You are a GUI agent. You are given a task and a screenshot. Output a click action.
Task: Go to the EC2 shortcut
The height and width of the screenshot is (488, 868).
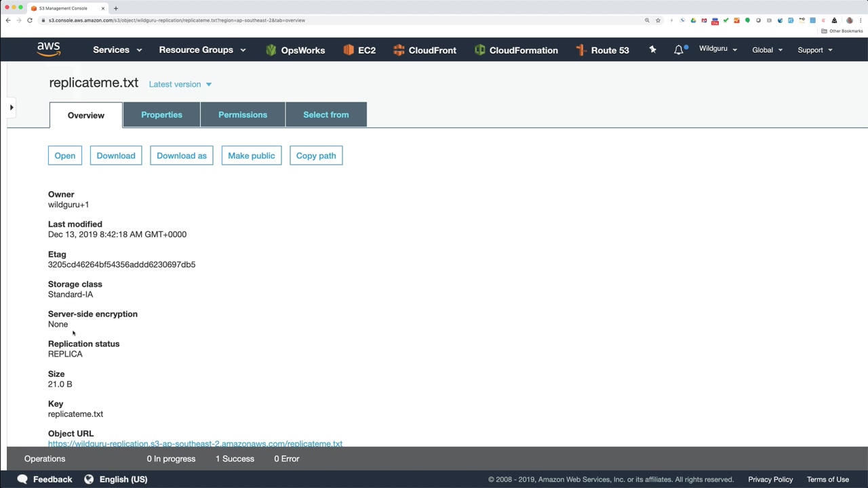coord(359,50)
